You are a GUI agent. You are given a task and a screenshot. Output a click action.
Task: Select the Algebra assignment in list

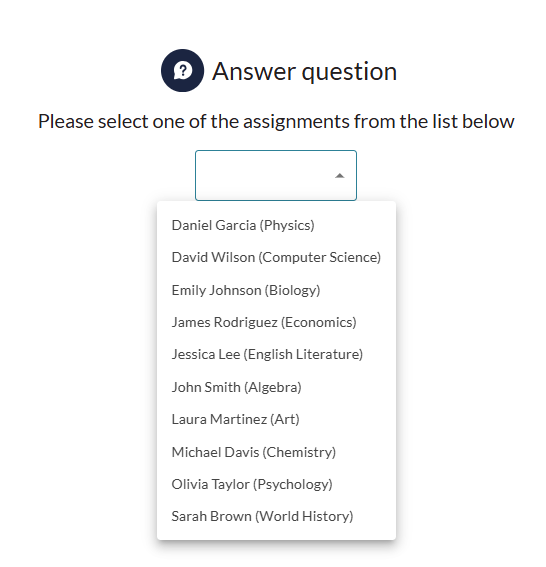coord(276,387)
